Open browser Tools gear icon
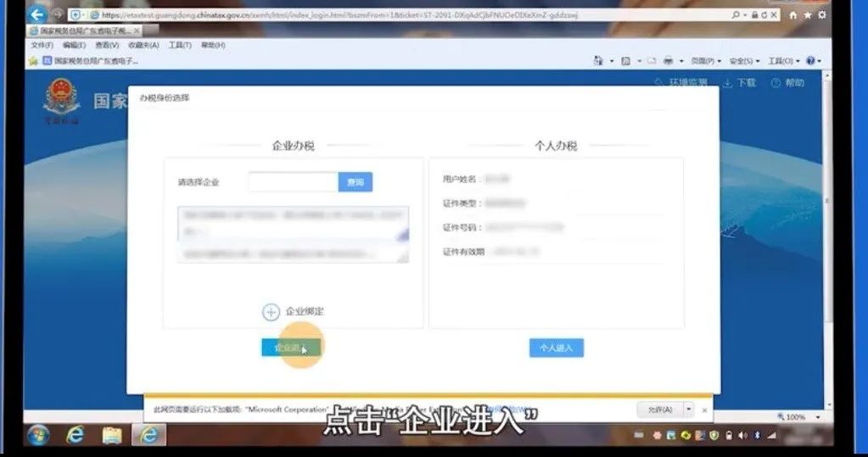 tap(822, 15)
